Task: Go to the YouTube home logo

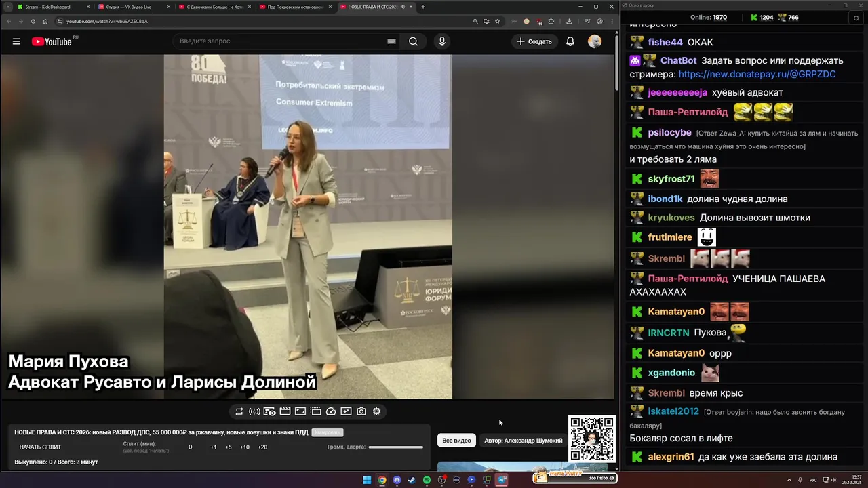Action: pos(52,41)
